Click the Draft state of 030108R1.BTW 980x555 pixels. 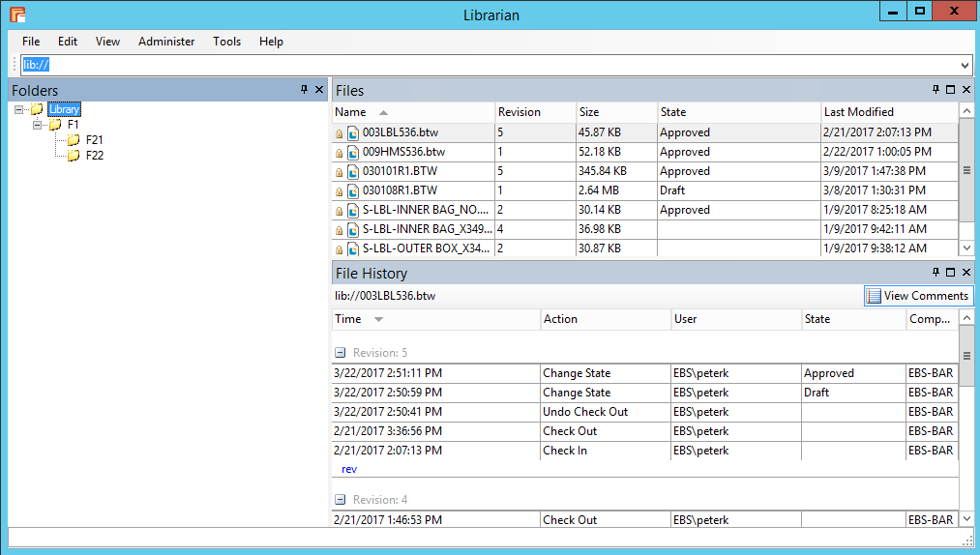(672, 190)
